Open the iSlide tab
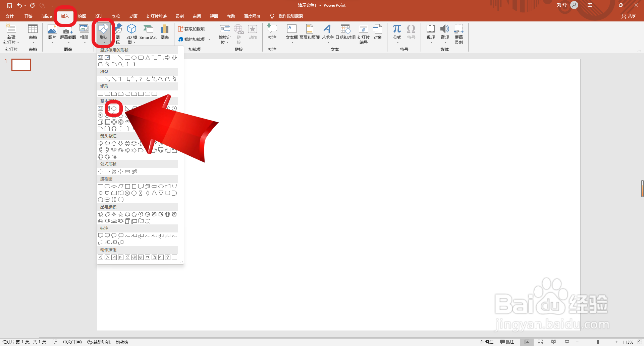 pyautogui.click(x=47, y=16)
